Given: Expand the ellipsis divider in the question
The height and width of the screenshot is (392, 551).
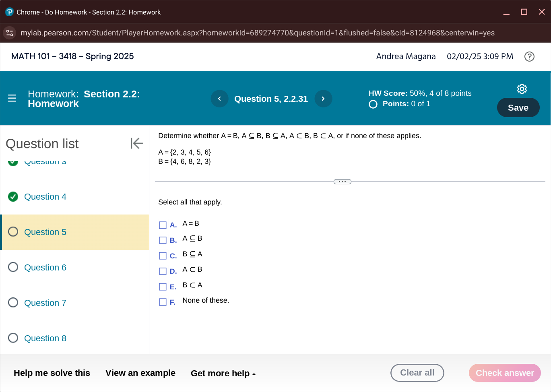Looking at the screenshot, I should click(x=342, y=182).
